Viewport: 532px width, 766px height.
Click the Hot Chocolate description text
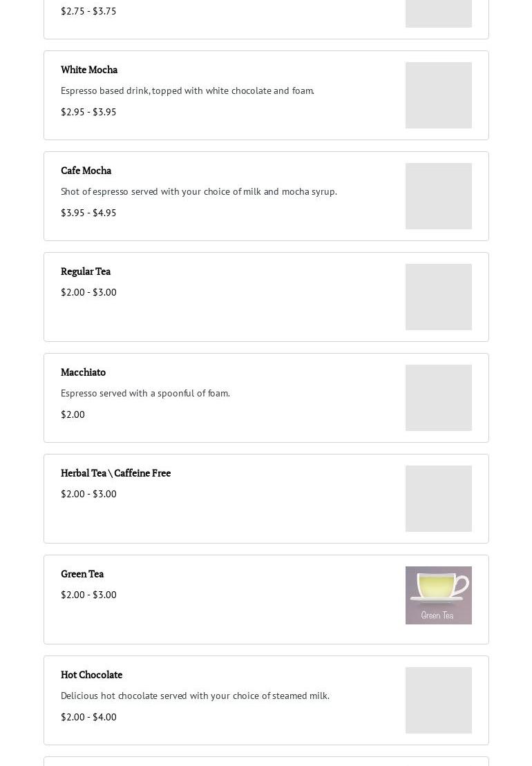tap(195, 696)
